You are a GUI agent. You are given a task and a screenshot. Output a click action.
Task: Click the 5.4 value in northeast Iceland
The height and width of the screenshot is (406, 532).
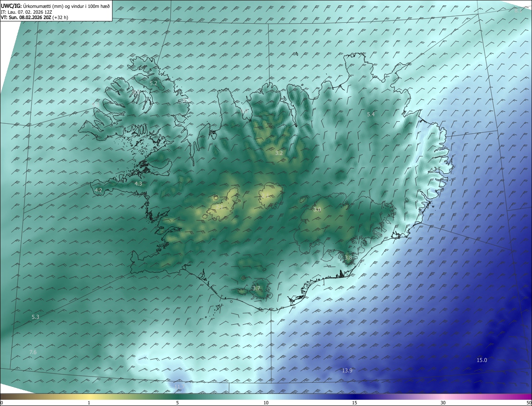pos(371,114)
